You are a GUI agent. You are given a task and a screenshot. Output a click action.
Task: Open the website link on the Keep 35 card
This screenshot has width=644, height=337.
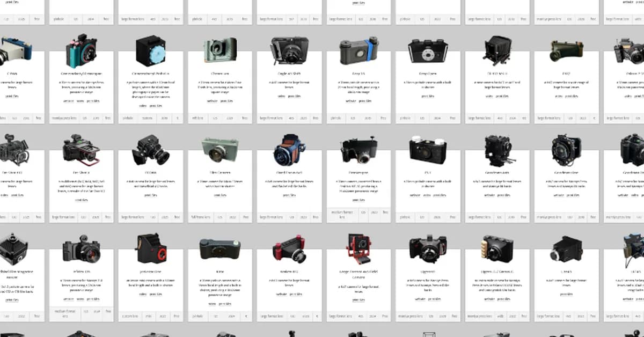click(x=350, y=101)
